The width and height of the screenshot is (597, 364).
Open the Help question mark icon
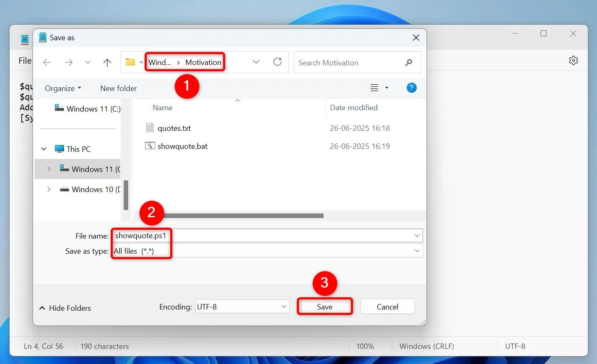click(x=411, y=88)
